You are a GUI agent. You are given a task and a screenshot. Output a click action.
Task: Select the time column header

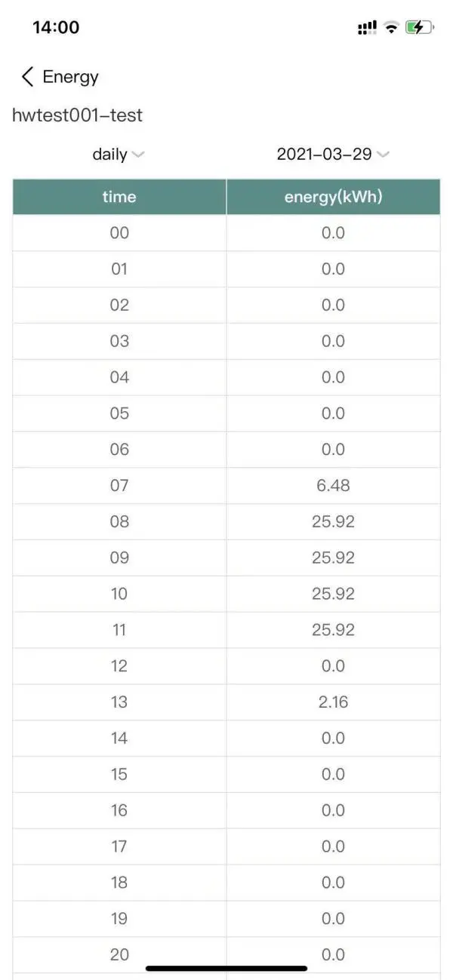(119, 197)
